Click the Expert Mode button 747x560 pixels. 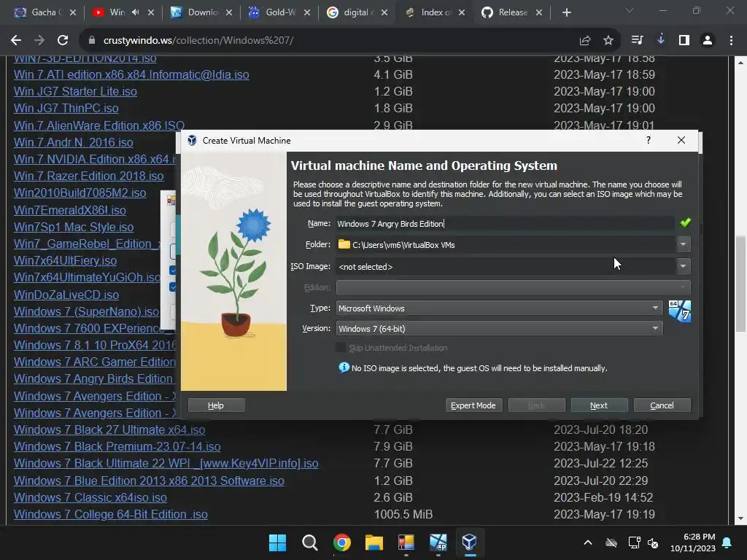(473, 405)
